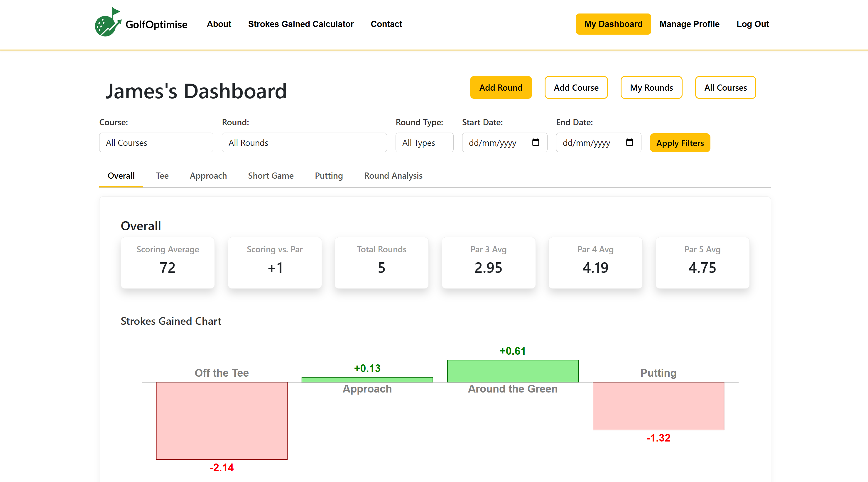
Task: Open the Putting tab
Action: (x=329, y=176)
